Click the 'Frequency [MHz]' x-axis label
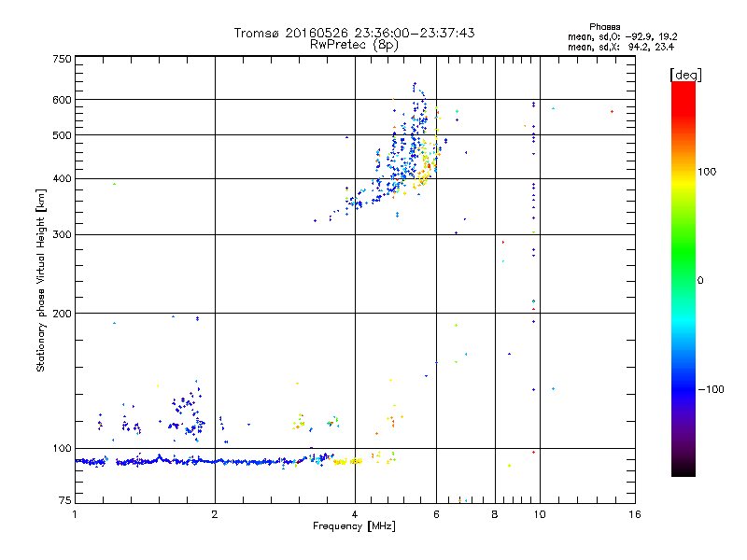Image resolution: width=747 pixels, height=560 pixels. click(x=354, y=526)
